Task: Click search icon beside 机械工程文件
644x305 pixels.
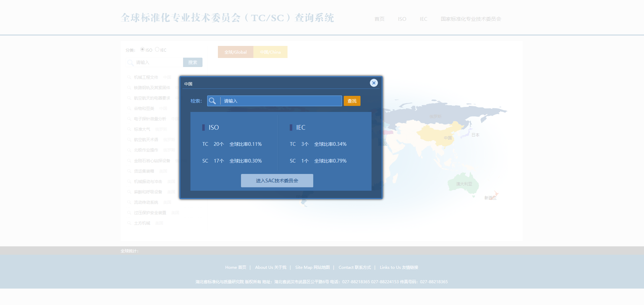Action: click(129, 77)
